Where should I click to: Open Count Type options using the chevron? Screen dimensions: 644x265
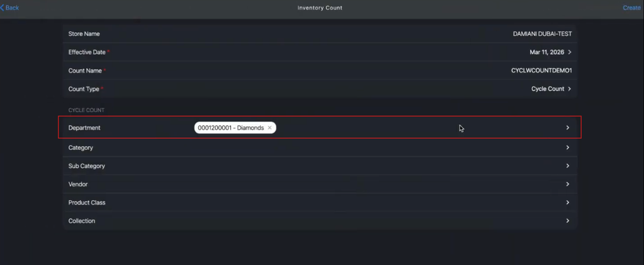coord(570,89)
